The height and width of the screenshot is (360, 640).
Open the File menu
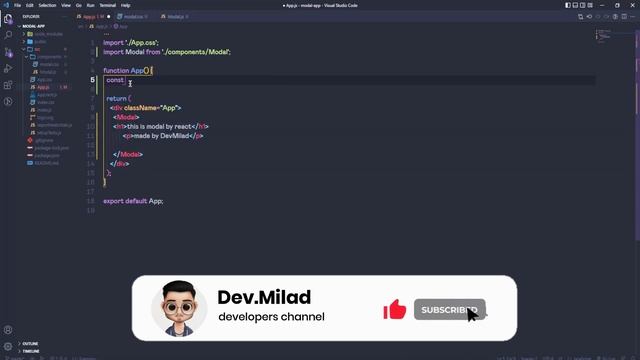coord(17,5)
